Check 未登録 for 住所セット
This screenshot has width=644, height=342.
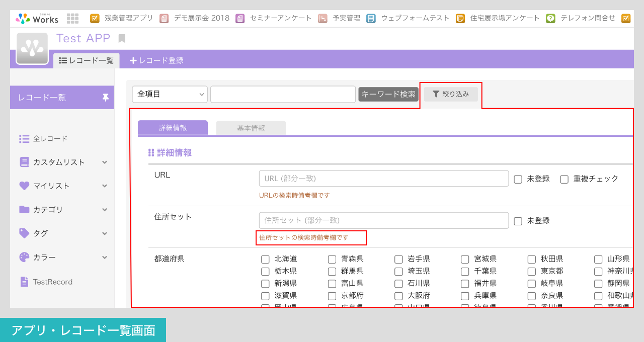[x=518, y=221]
